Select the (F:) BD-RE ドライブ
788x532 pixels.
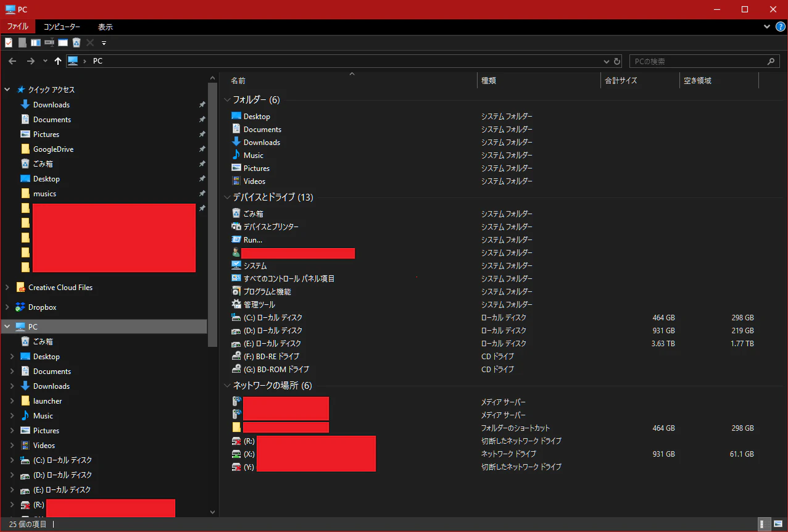[265, 357]
